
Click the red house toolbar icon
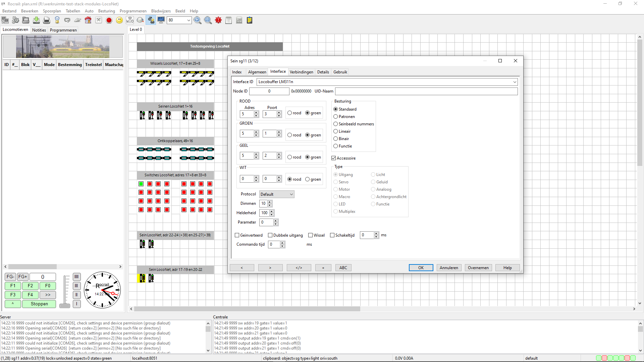pos(88,20)
